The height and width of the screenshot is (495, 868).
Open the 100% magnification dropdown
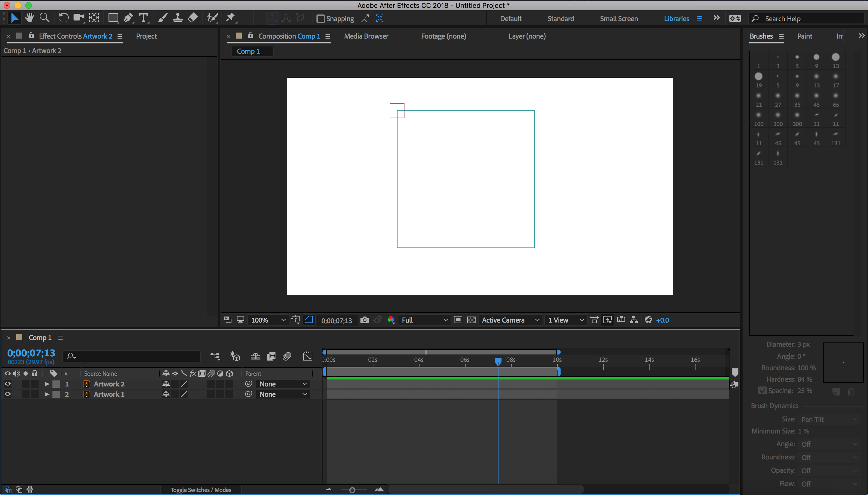click(x=268, y=320)
